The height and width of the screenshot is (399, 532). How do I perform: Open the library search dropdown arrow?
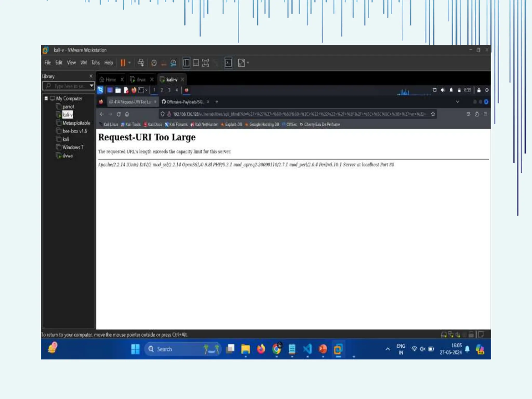point(91,86)
